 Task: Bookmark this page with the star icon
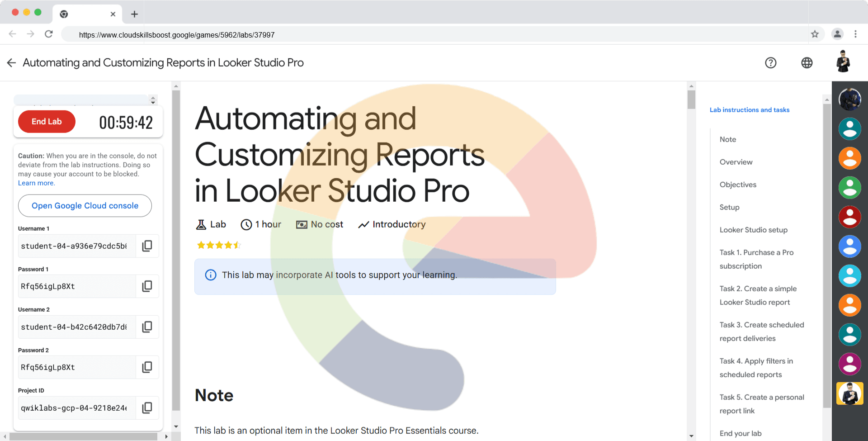coord(815,34)
